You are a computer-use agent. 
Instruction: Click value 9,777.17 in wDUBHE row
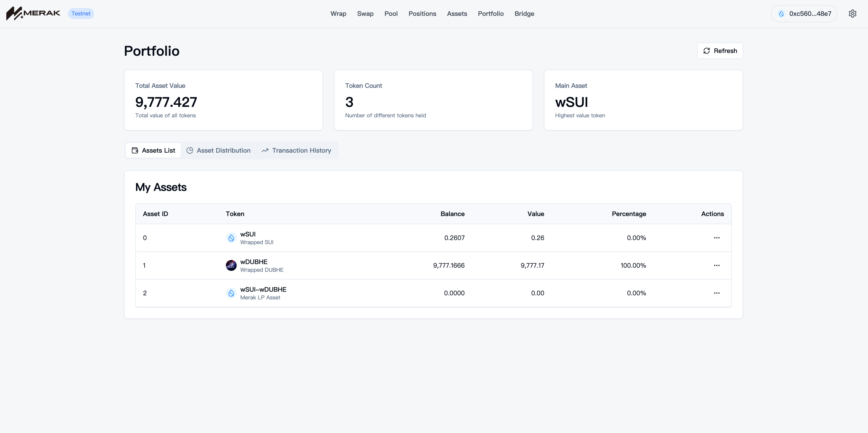click(532, 265)
